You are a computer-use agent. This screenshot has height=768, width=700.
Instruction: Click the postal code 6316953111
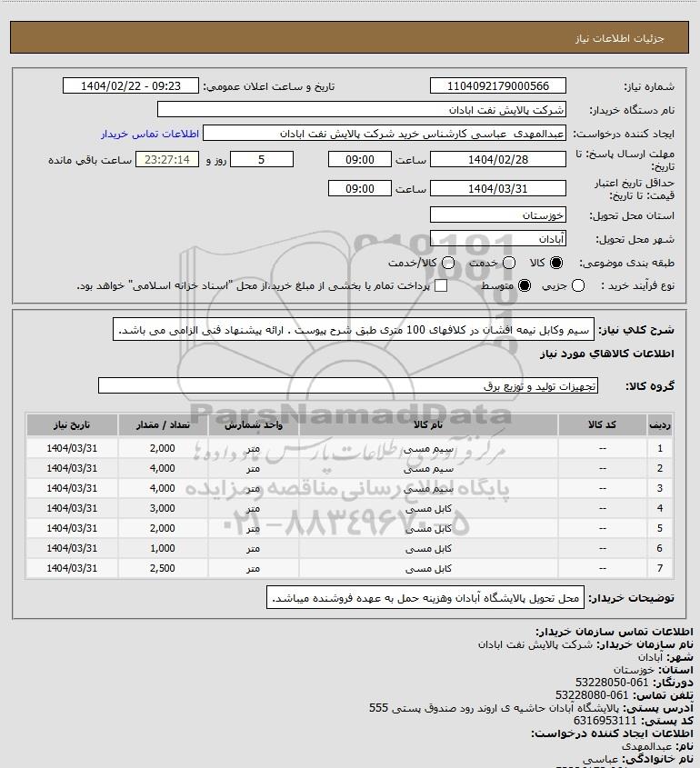[605, 721]
